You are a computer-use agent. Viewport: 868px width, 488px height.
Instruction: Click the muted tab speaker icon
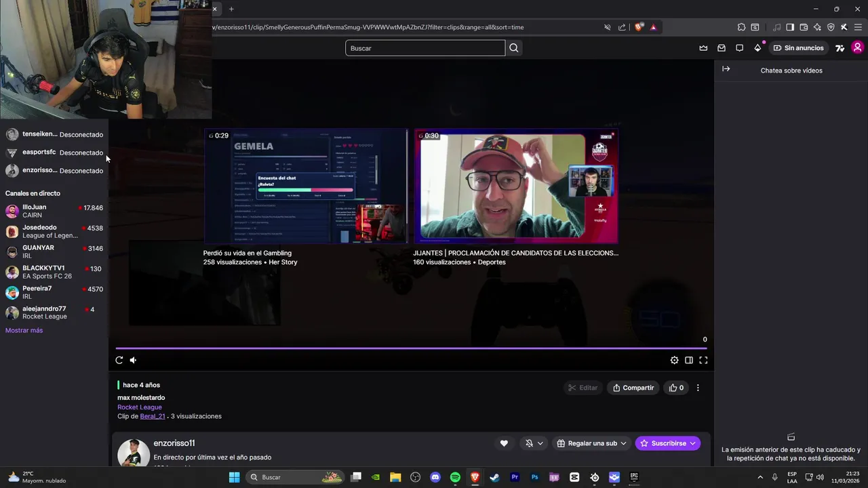(608, 27)
